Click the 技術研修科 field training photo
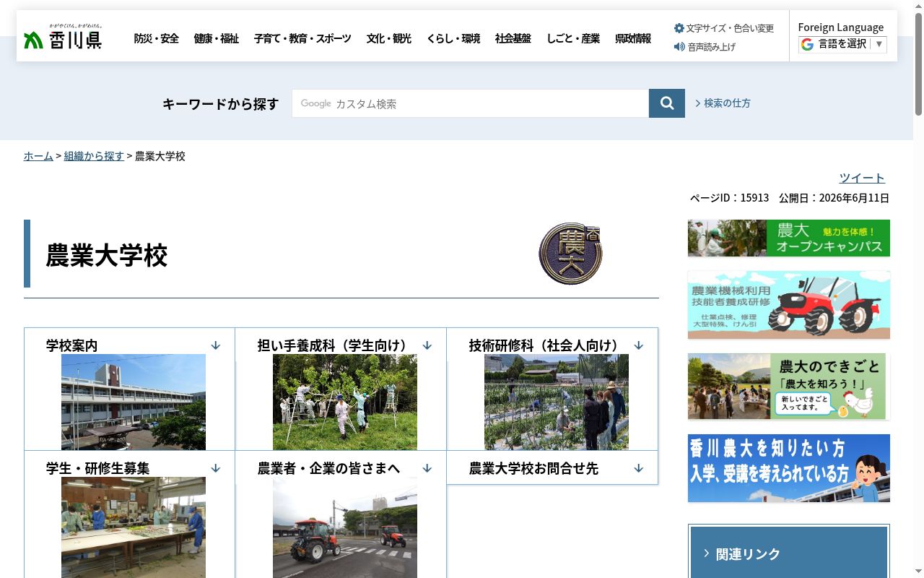 557,402
